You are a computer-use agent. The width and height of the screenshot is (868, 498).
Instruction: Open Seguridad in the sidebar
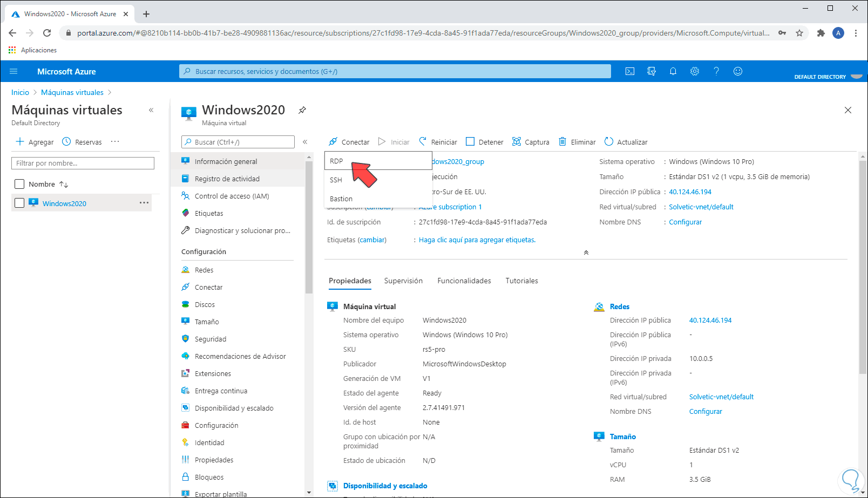click(238, 339)
